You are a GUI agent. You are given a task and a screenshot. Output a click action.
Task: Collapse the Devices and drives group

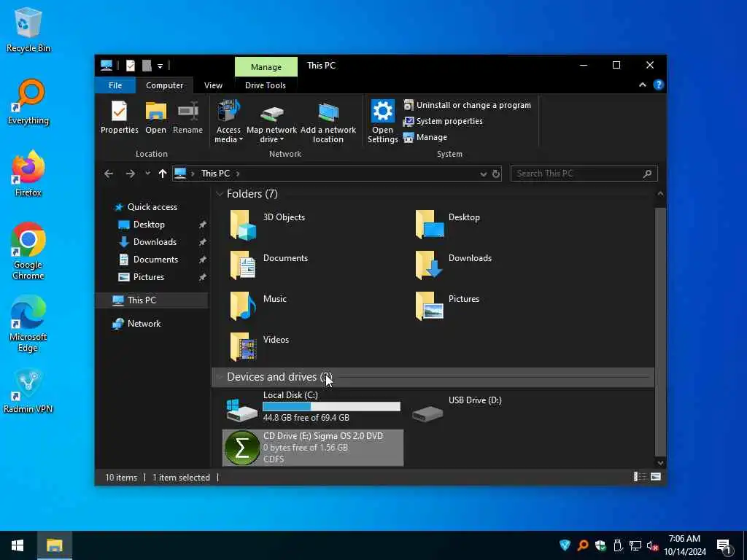[220, 377]
